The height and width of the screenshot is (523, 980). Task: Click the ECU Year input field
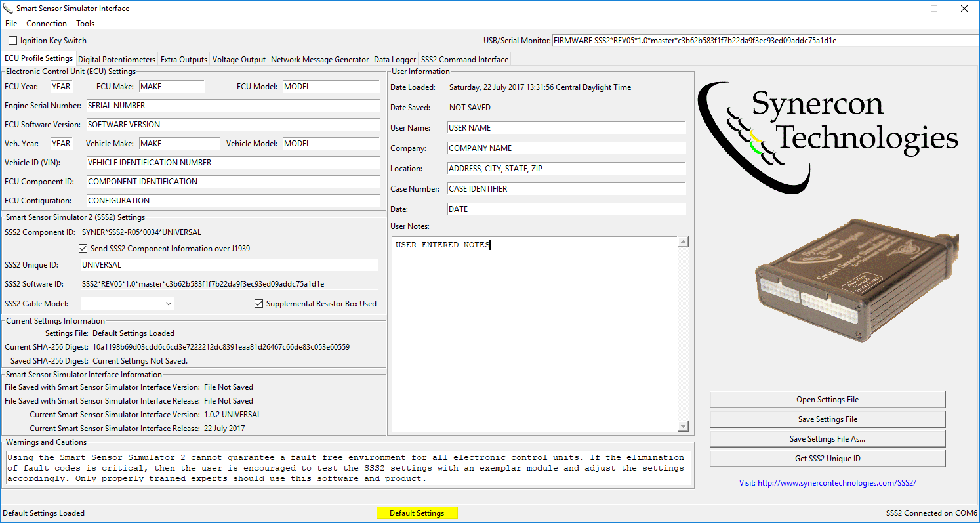click(x=61, y=87)
